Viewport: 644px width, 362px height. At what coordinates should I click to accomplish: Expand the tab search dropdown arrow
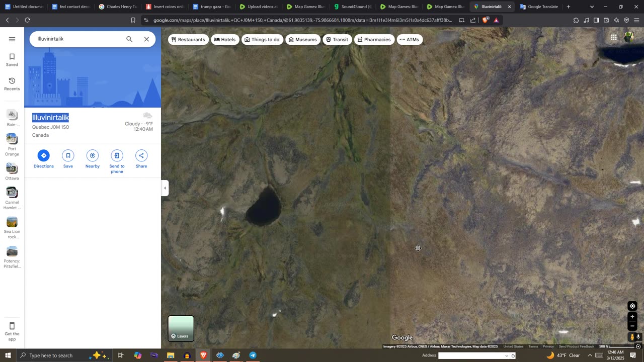[x=592, y=7]
